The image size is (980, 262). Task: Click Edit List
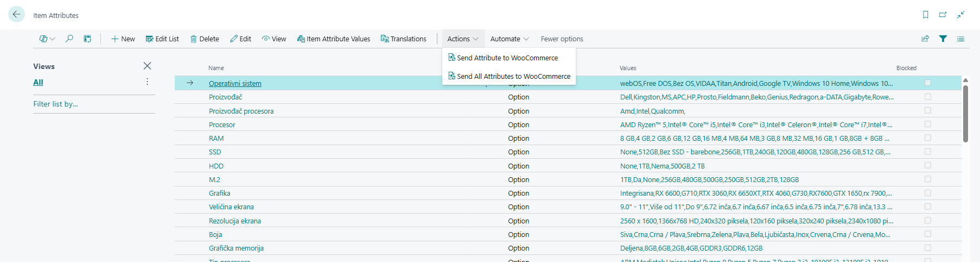coord(162,39)
